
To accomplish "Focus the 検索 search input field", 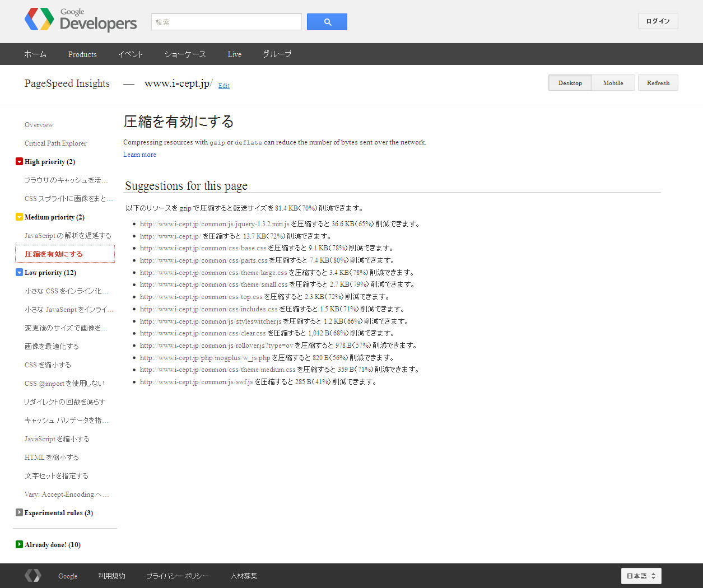I will point(226,22).
